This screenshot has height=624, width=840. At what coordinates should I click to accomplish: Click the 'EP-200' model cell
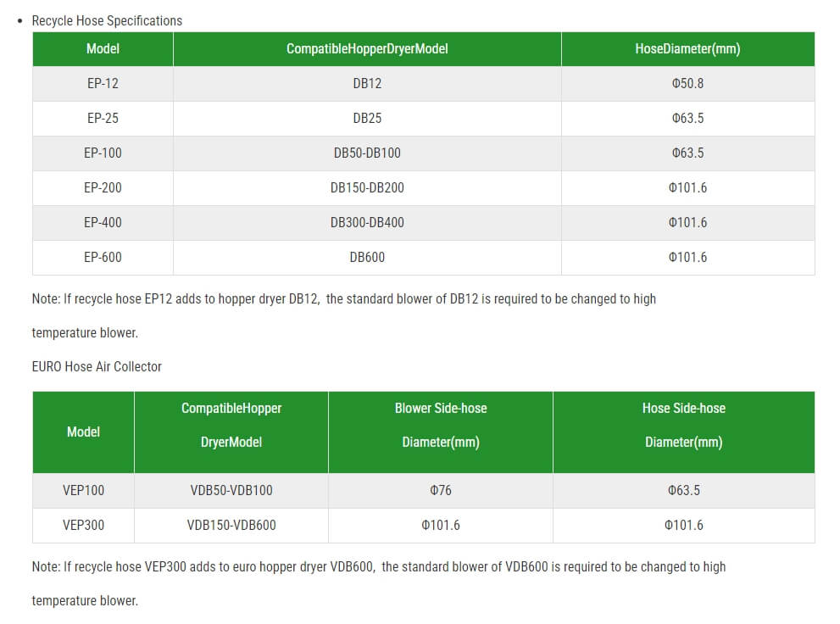coord(103,188)
